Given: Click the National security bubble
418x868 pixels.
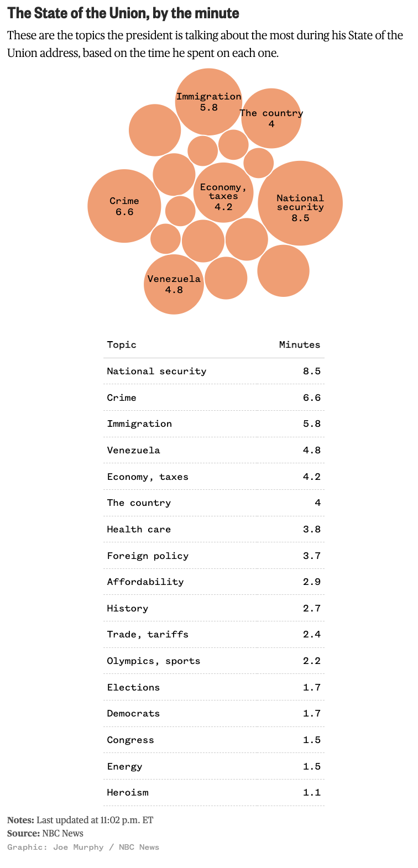Looking at the screenshot, I should tap(300, 203).
